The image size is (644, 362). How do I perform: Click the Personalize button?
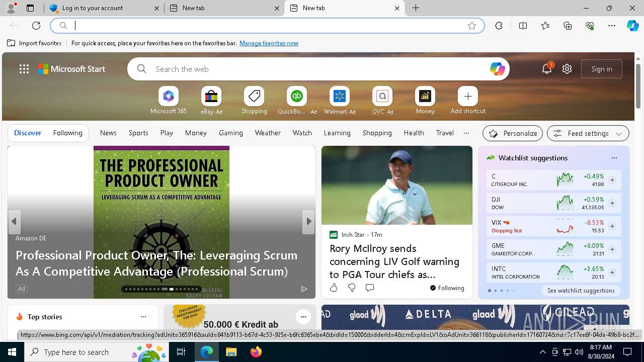[x=513, y=133]
